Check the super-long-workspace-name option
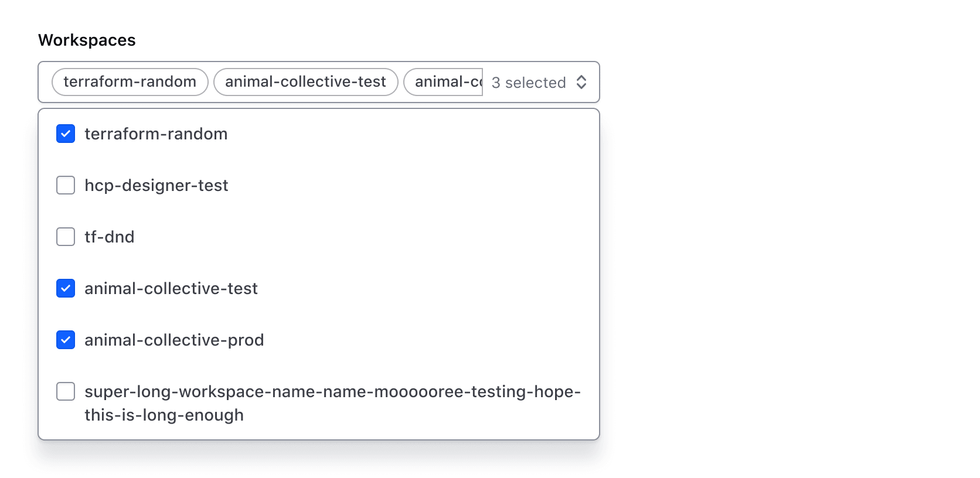The width and height of the screenshot is (980, 478). [65, 391]
